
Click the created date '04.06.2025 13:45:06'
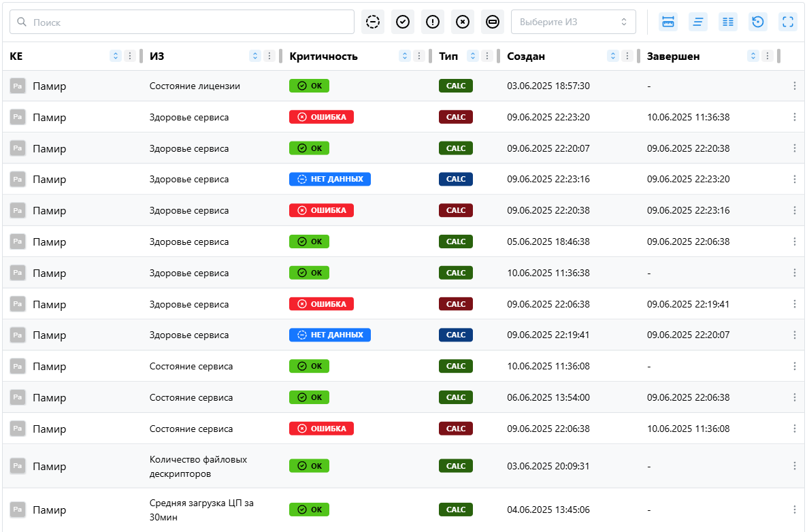coord(548,510)
